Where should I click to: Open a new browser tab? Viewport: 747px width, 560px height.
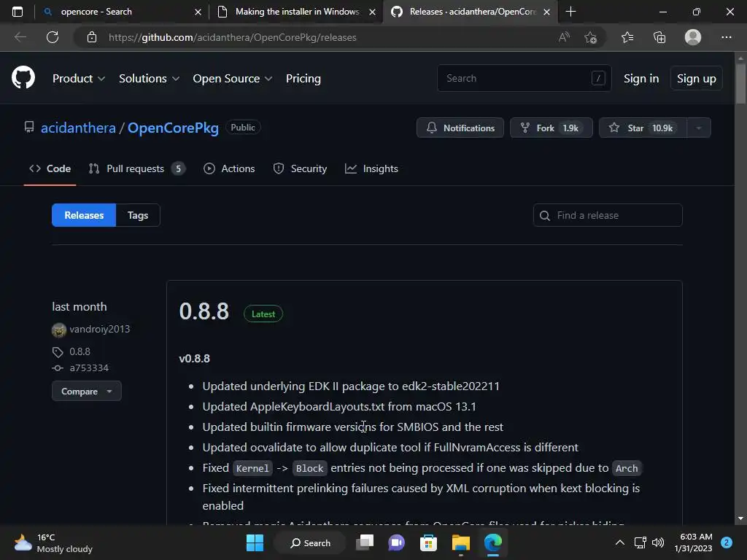point(570,12)
